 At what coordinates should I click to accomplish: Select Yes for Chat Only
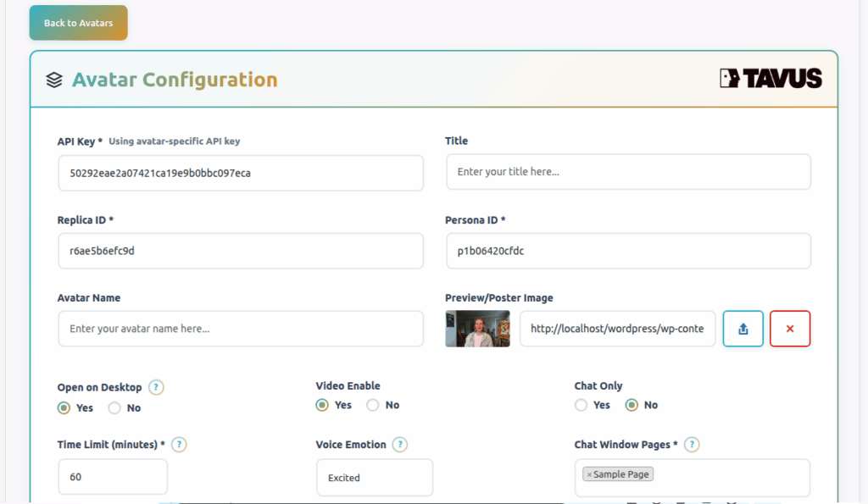[x=581, y=405]
